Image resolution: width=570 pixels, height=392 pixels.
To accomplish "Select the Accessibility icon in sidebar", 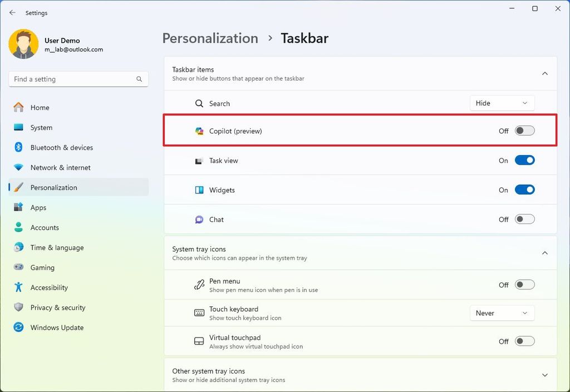I will [x=18, y=287].
